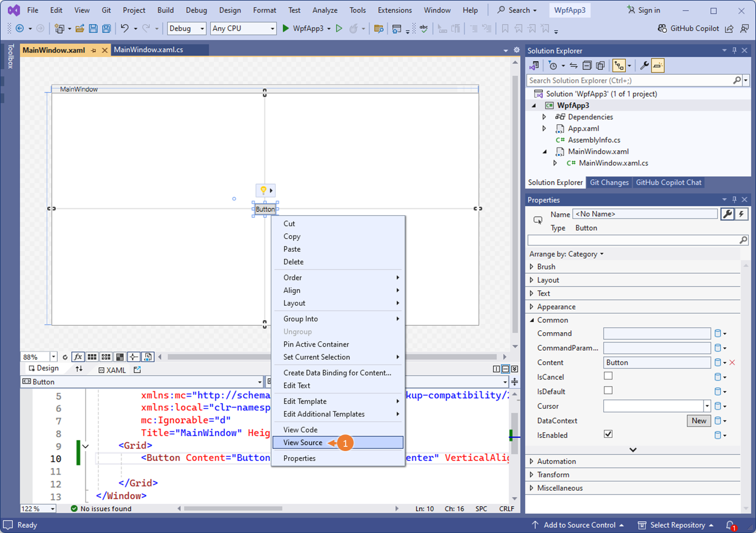Image resolution: width=756 pixels, height=533 pixels.
Task: Expand the Layout property category
Action: point(532,280)
